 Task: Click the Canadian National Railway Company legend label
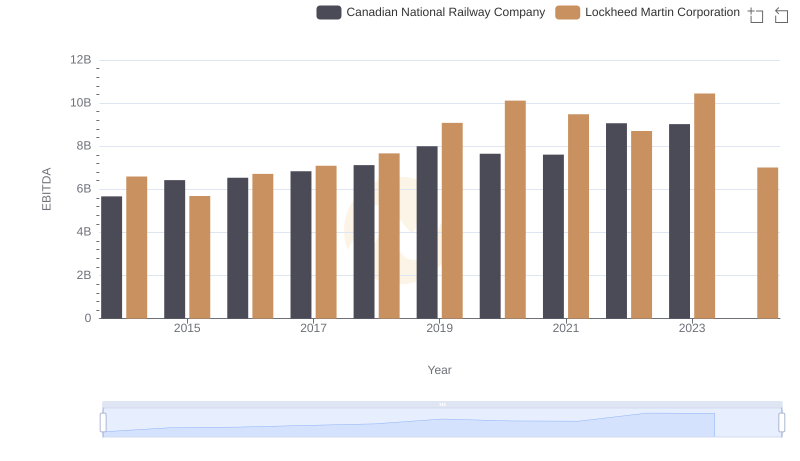[445, 12]
